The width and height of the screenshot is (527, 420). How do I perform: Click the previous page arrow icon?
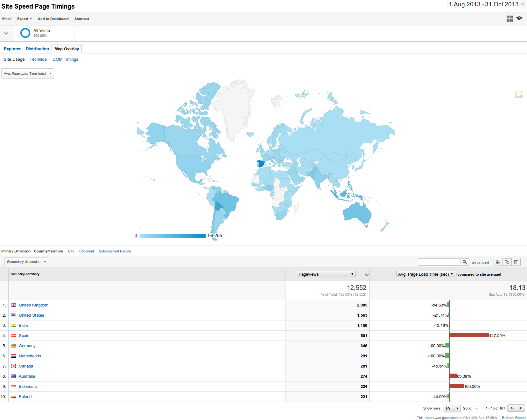[512, 408]
